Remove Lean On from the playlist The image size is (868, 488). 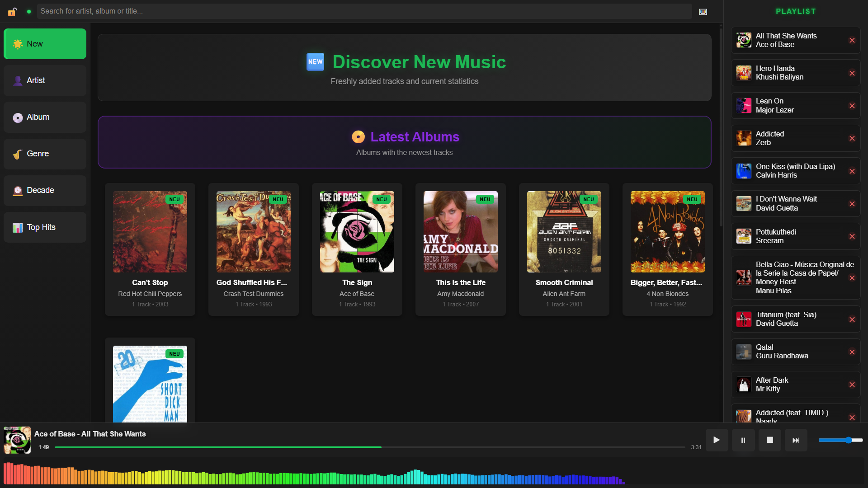(x=853, y=105)
